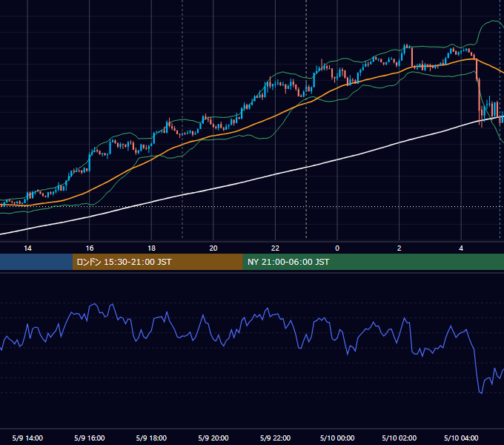This screenshot has height=445, width=504.
Task: Click the blue session bar before ロンドン
Action: 36,262
